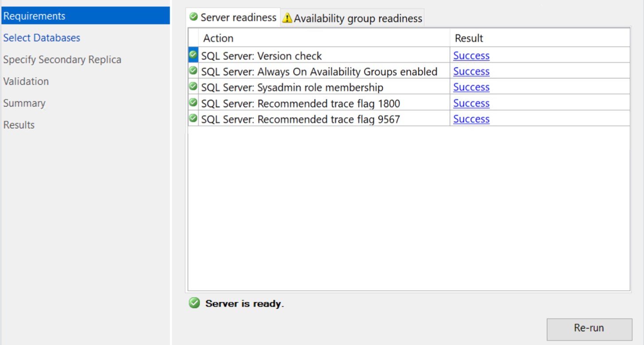Open Success link for trace flag 9567
This screenshot has width=644, height=345.
[x=471, y=119]
